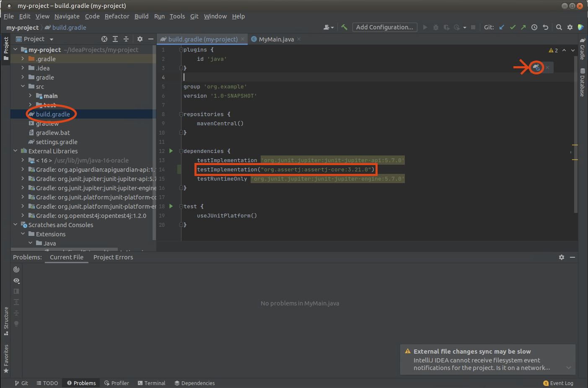Click Expand All icon in Project panel
Screen dimensions: 588x388
pos(115,39)
